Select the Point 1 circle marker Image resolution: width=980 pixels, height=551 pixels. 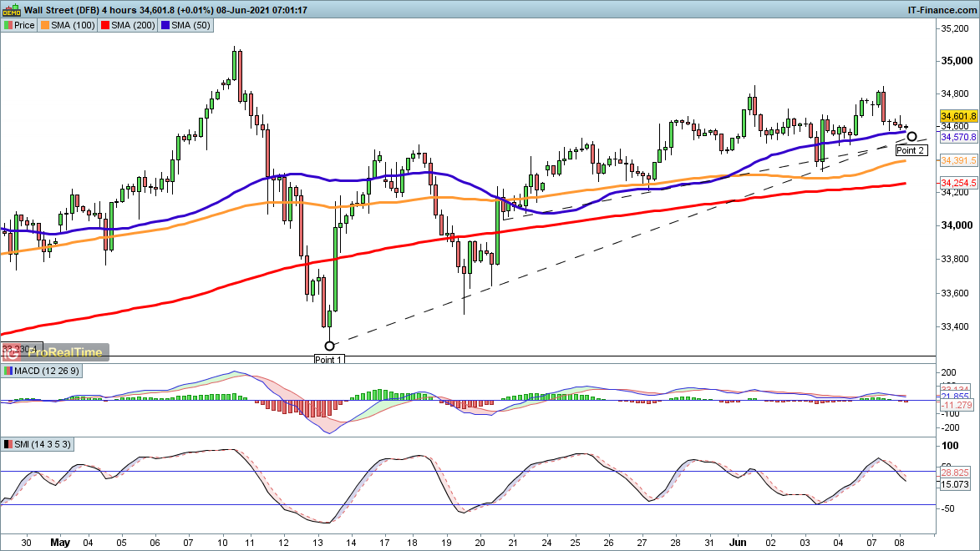coord(329,345)
